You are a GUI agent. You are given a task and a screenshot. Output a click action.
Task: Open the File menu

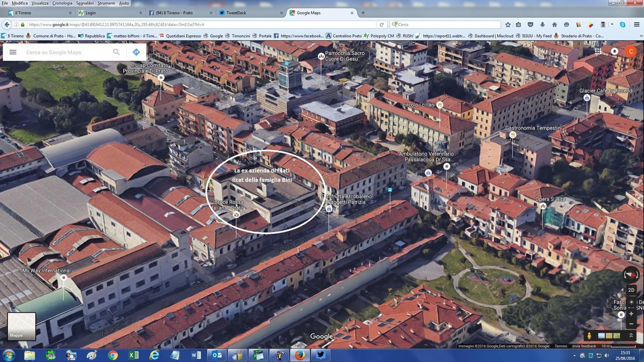5,3
